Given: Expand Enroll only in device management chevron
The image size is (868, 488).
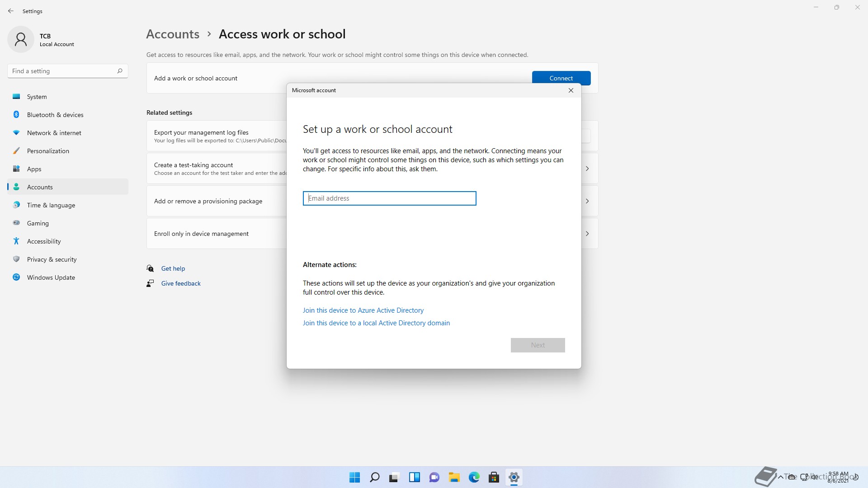Looking at the screenshot, I should tap(587, 234).
